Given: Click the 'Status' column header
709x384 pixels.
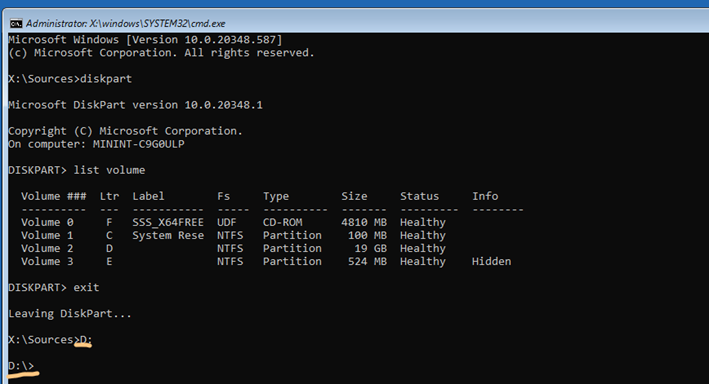Looking at the screenshot, I should click(x=419, y=196).
